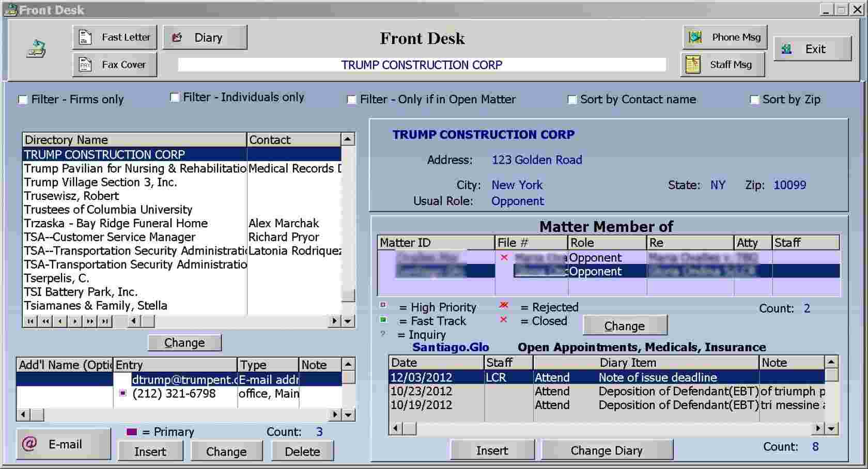Screen dimensions: 868x469
Task: Click the Delete button
Action: coord(302,451)
